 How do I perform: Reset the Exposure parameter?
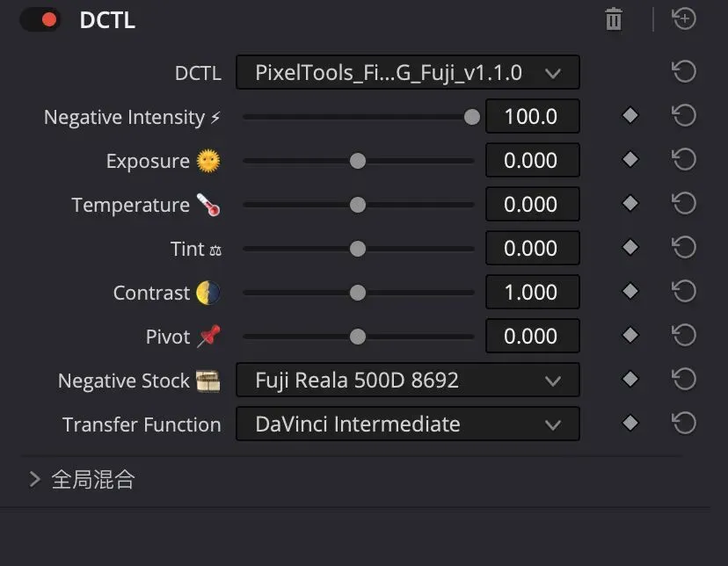tap(684, 160)
